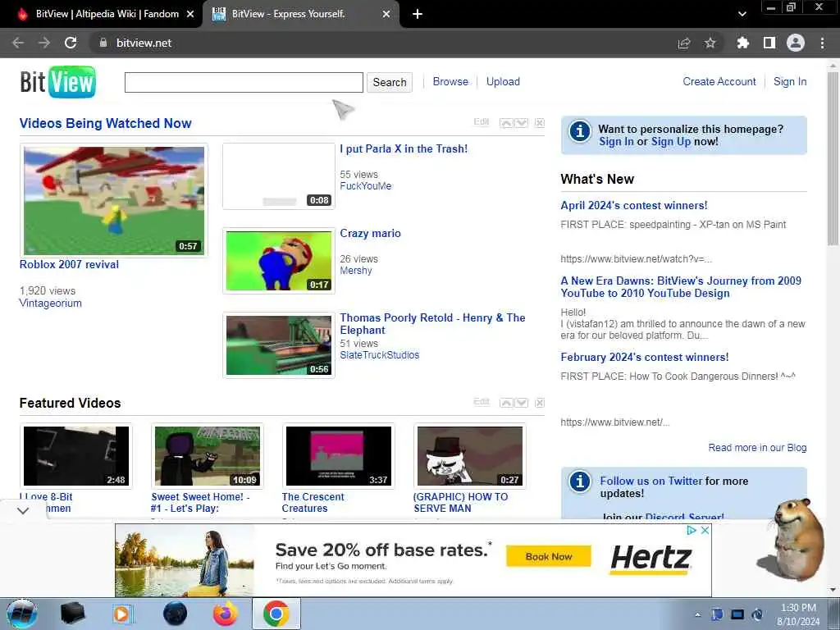Move Videos Being Watched Now module down

click(521, 123)
